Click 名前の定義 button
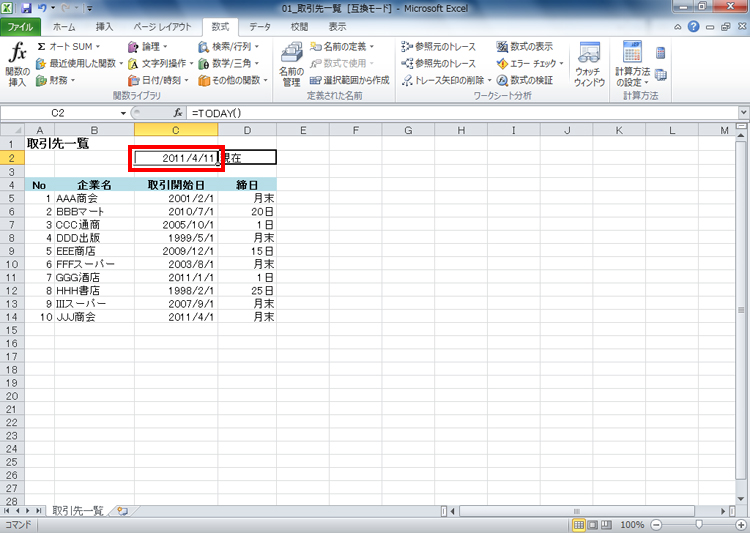Image resolution: width=750 pixels, height=533 pixels. pos(342,46)
